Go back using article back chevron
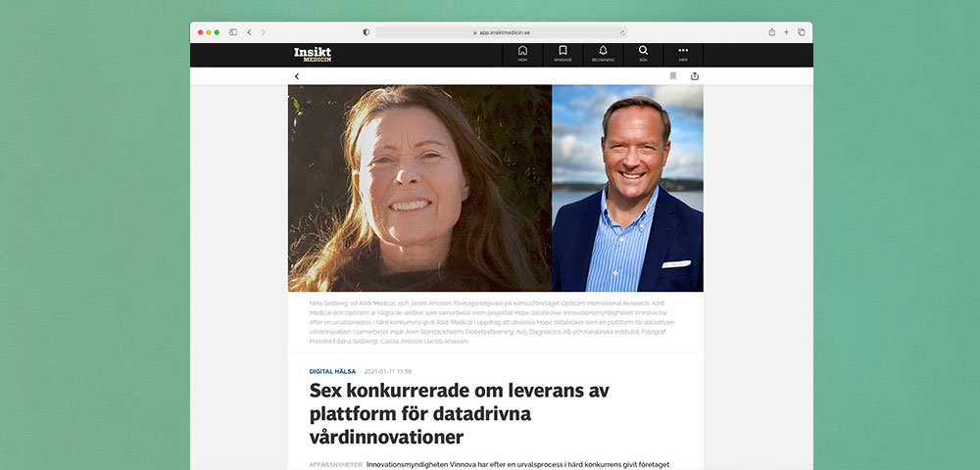 pyautogui.click(x=297, y=76)
